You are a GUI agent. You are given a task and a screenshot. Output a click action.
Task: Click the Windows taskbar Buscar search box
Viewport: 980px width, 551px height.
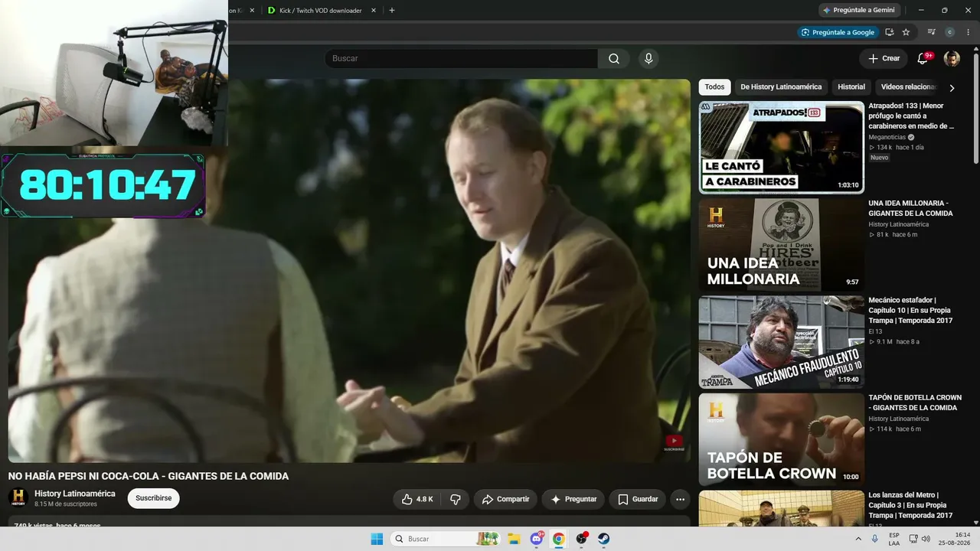[x=446, y=539]
